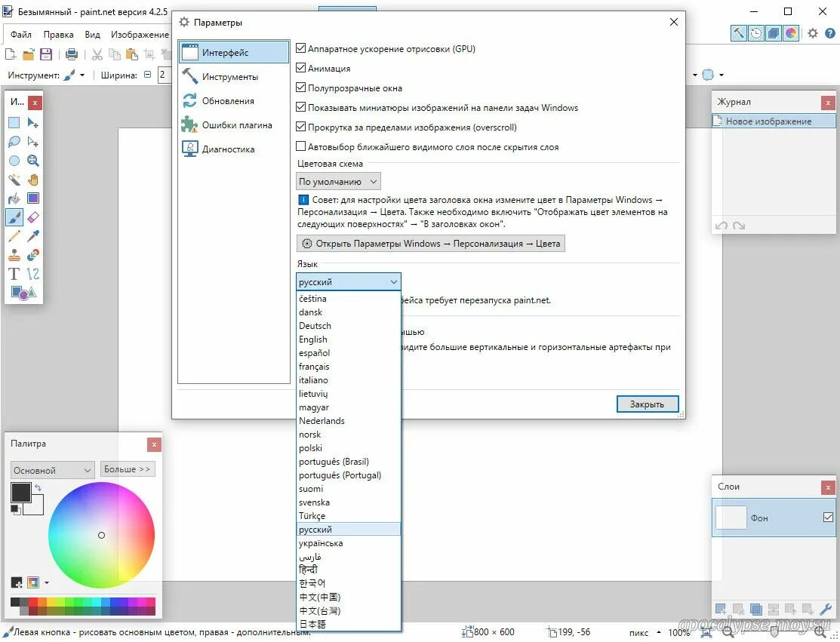Click the Save diskette toolbar icon
This screenshot has width=840, height=642.
46,54
